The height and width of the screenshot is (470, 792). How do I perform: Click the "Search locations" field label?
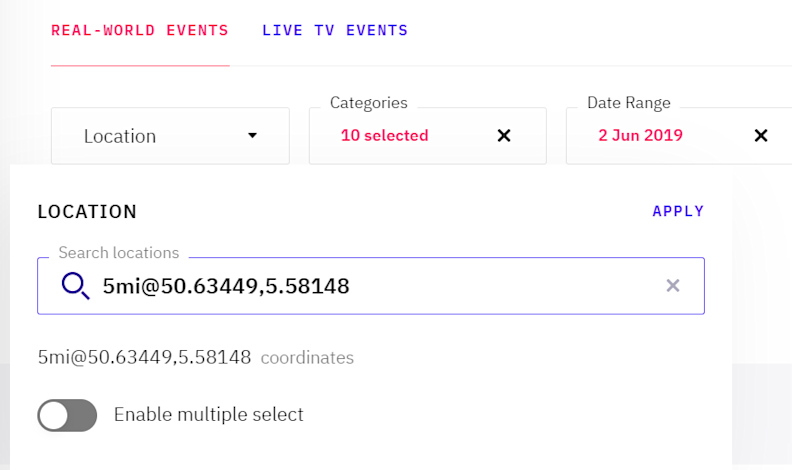pyautogui.click(x=119, y=253)
